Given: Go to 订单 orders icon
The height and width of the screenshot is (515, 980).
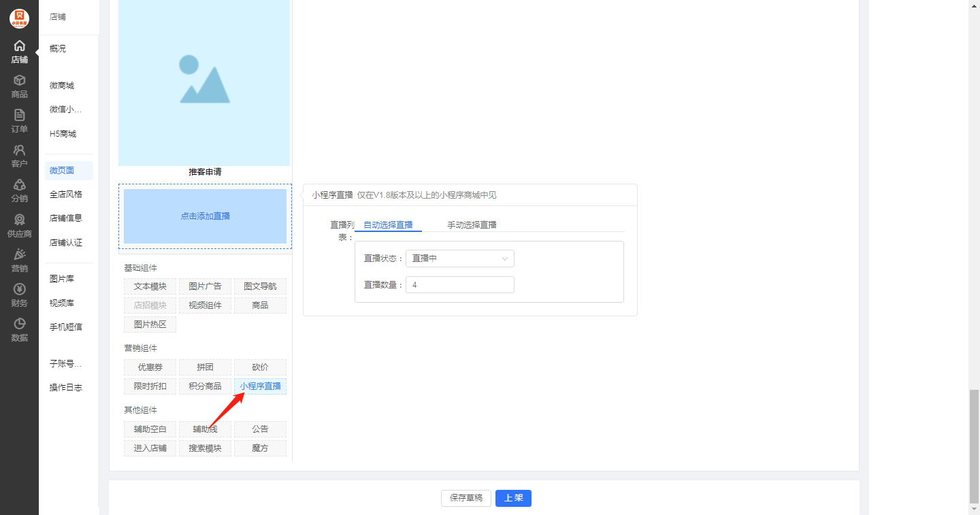Looking at the screenshot, I should pos(19,121).
